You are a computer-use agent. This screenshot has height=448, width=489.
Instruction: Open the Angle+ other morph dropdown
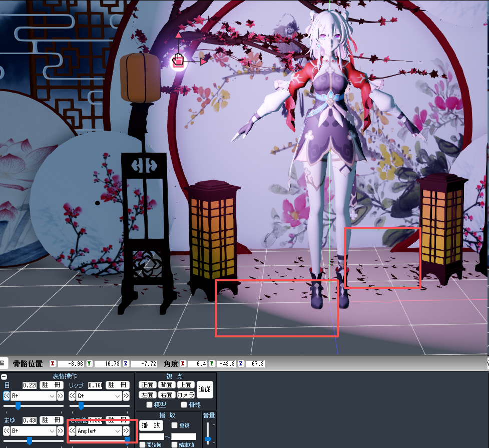click(99, 431)
